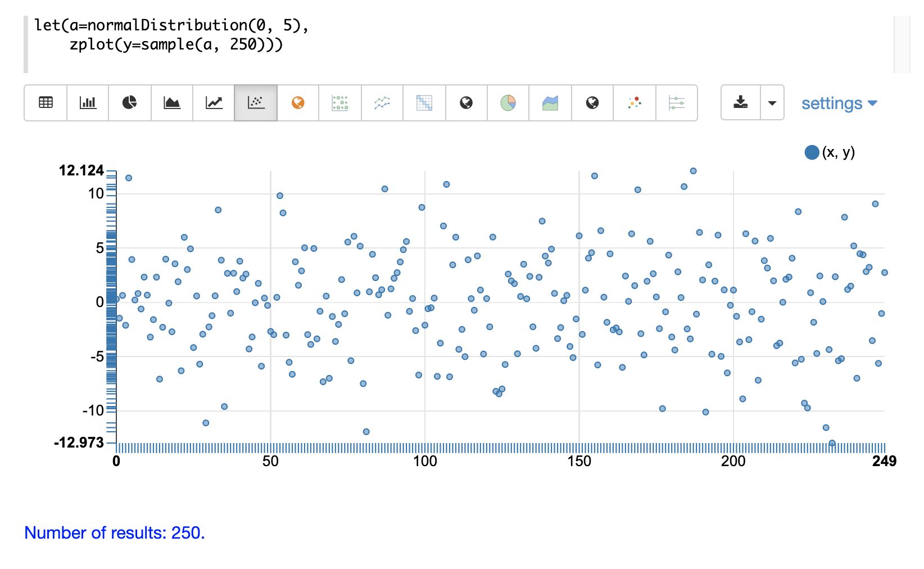The image size is (924, 569).
Task: Switch to the line chart icon
Action: click(x=214, y=103)
